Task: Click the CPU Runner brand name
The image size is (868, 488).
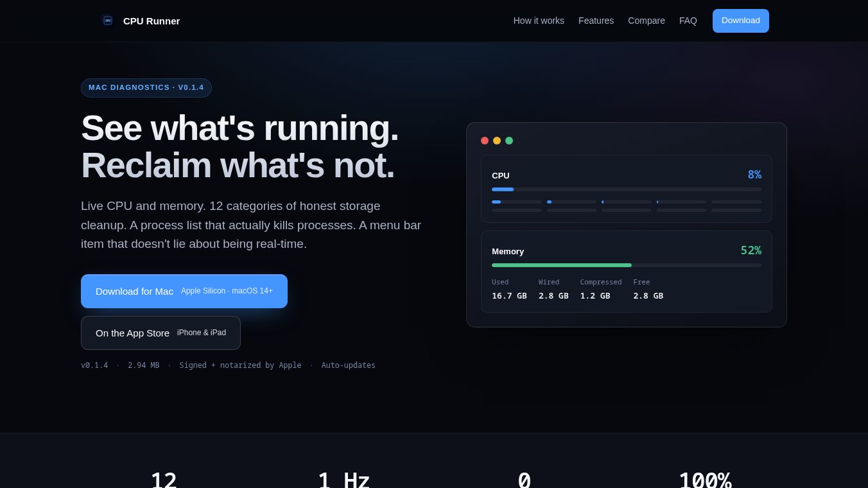Action: coord(152,21)
